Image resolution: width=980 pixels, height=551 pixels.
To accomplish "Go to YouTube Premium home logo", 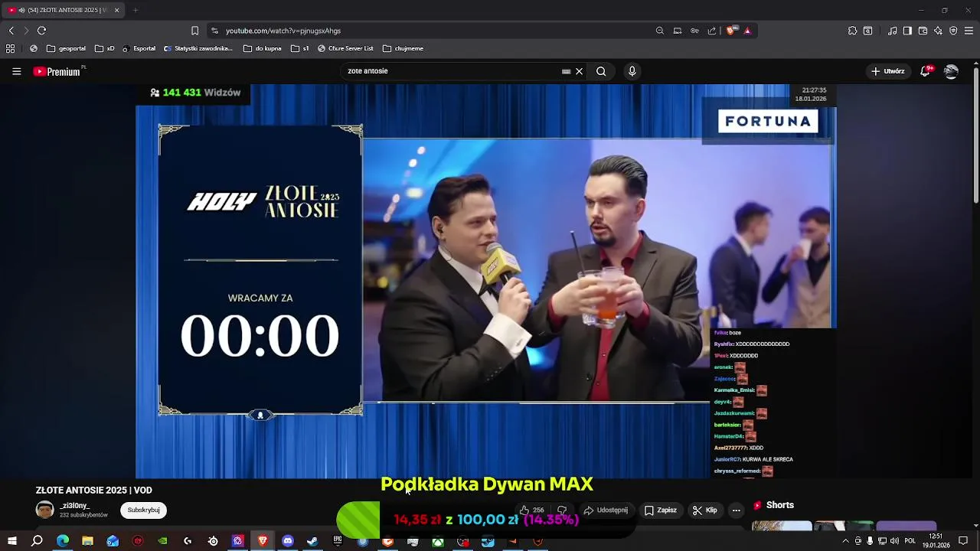I will 57,71.
